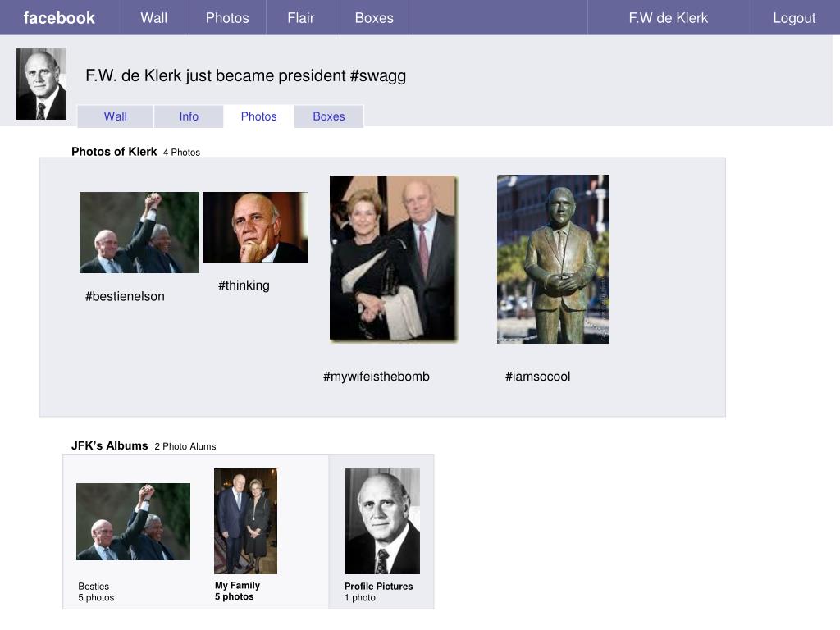Open the Besties album thumbnail
840x630 pixels.
134,522
